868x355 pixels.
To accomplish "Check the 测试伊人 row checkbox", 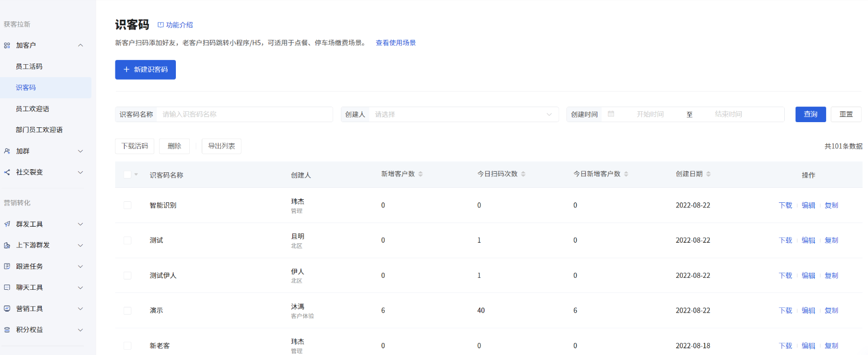I will pos(127,276).
